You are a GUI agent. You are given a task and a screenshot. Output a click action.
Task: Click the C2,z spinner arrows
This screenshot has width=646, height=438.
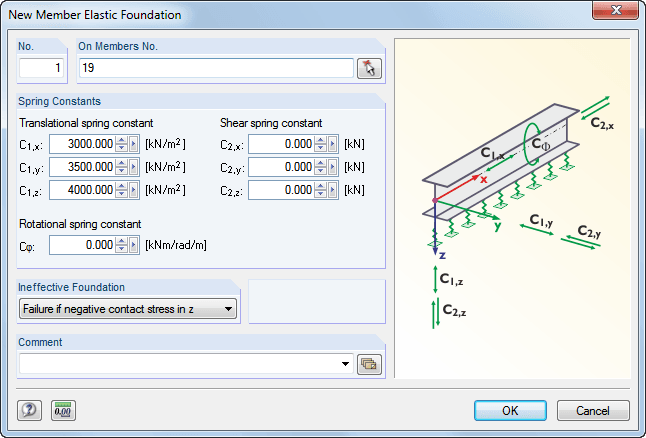tap(321, 189)
